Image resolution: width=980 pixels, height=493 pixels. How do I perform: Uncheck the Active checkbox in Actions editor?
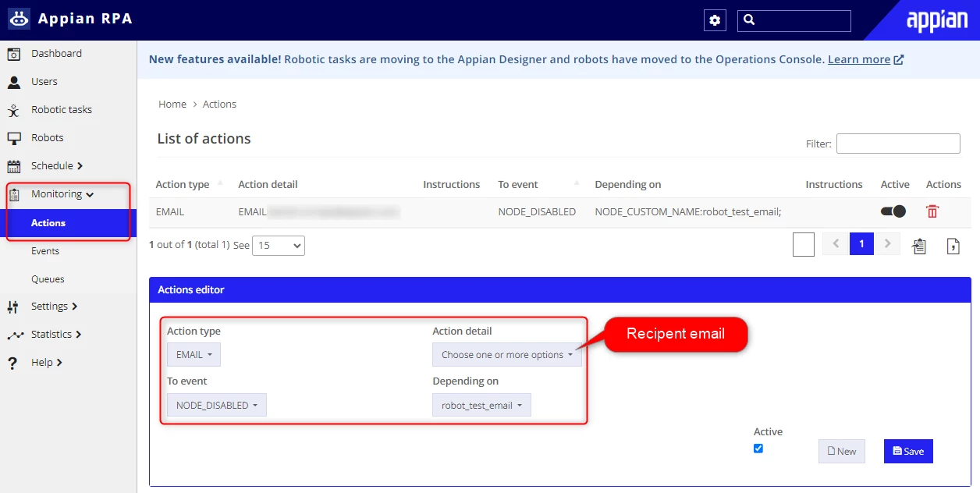(x=758, y=449)
